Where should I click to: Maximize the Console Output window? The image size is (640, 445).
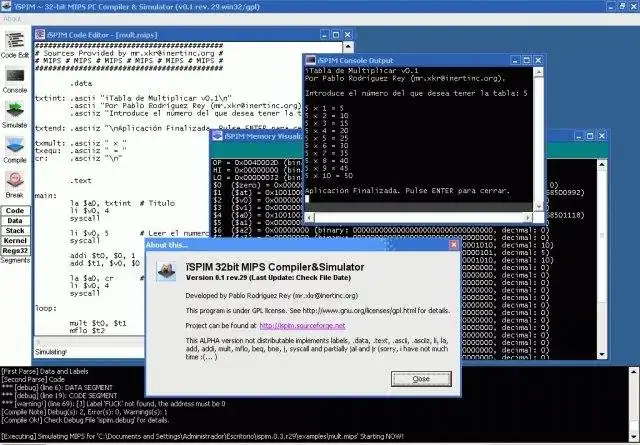527,61
